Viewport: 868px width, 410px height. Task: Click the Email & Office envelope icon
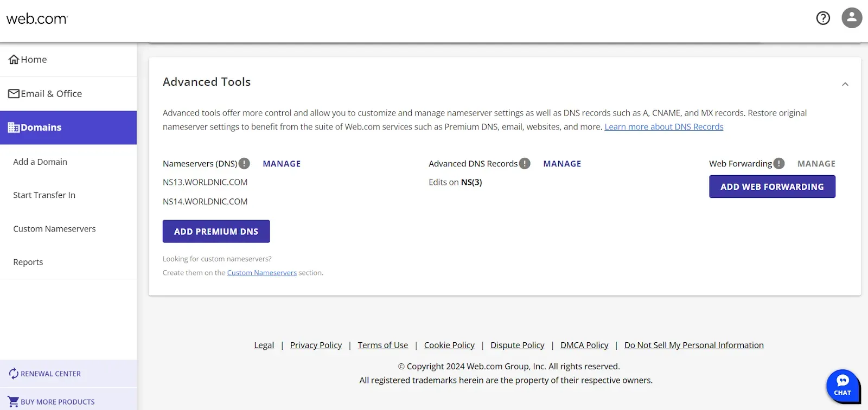click(14, 94)
